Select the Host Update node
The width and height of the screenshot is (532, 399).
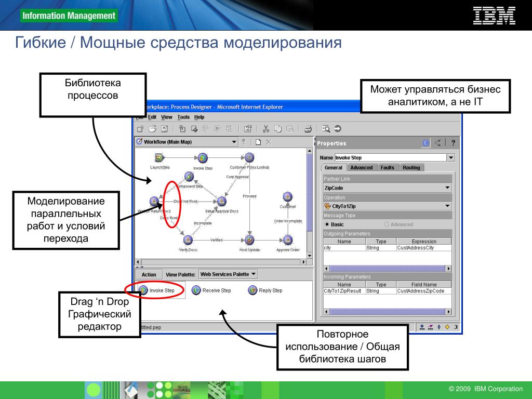tap(249, 240)
